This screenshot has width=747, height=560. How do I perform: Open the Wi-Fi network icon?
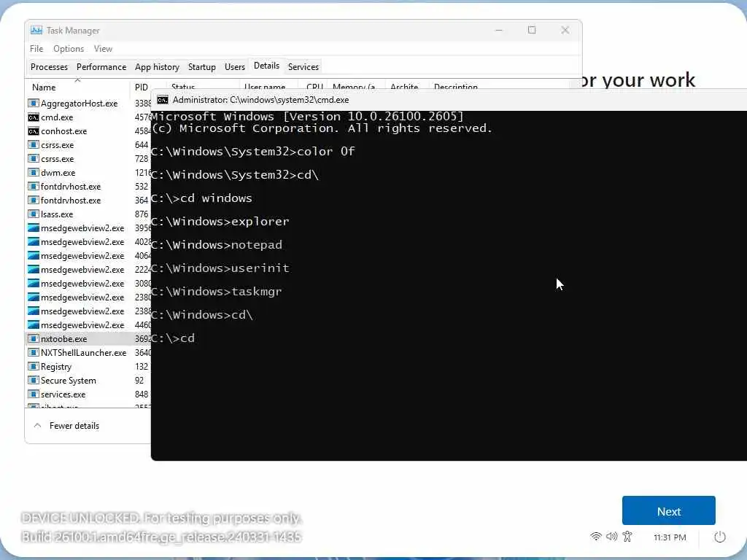(595, 537)
